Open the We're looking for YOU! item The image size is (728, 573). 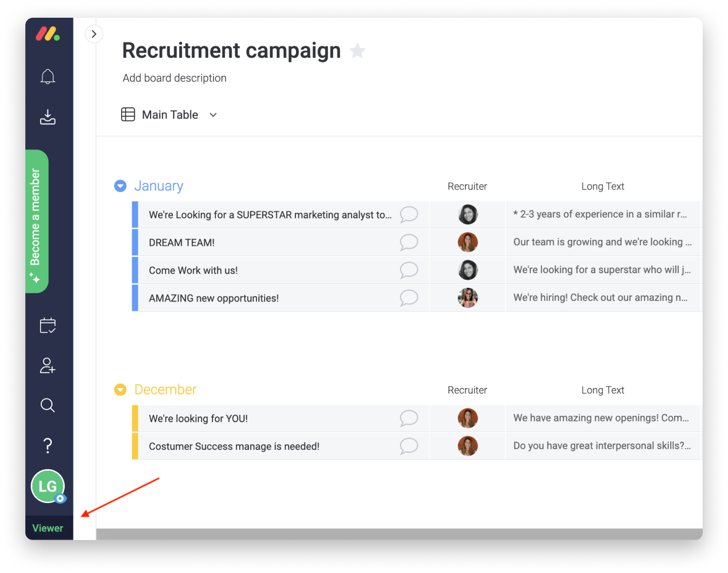198,418
